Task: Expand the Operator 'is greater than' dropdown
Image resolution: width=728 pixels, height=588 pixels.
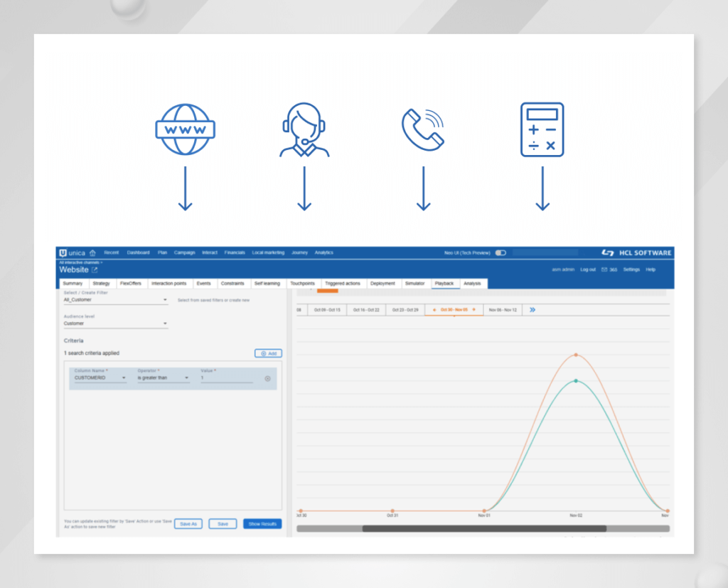Action: coord(187,378)
